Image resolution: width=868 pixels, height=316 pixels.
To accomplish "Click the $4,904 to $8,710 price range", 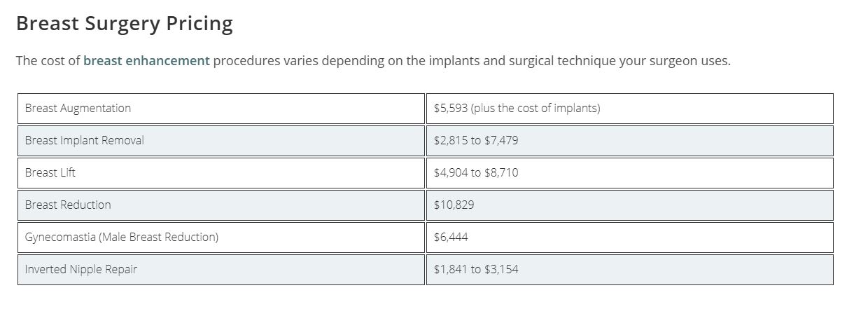I will 476,173.
